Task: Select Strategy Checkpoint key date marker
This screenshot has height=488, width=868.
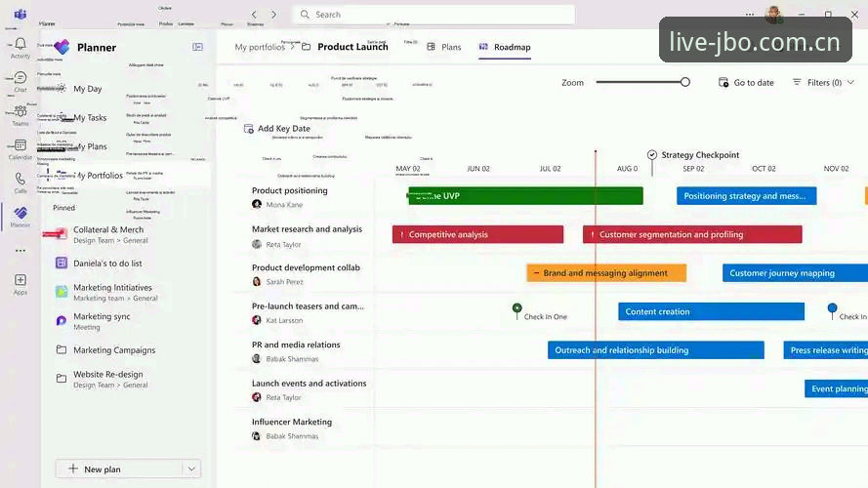Action: [x=652, y=155]
